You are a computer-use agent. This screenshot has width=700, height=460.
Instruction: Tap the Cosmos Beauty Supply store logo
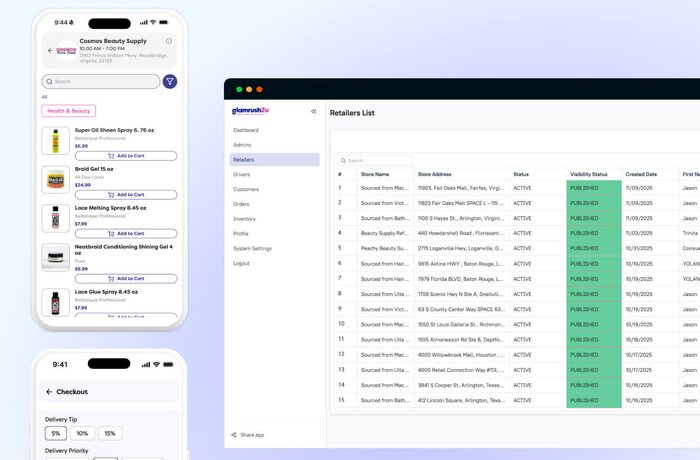(x=66, y=49)
